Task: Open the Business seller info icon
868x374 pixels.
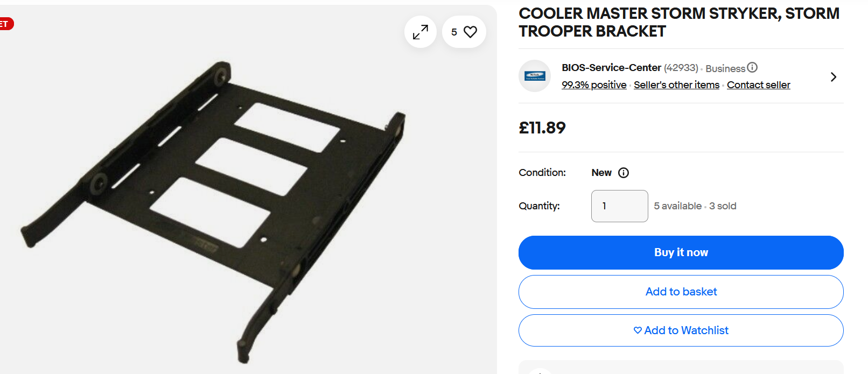Action: click(x=752, y=67)
